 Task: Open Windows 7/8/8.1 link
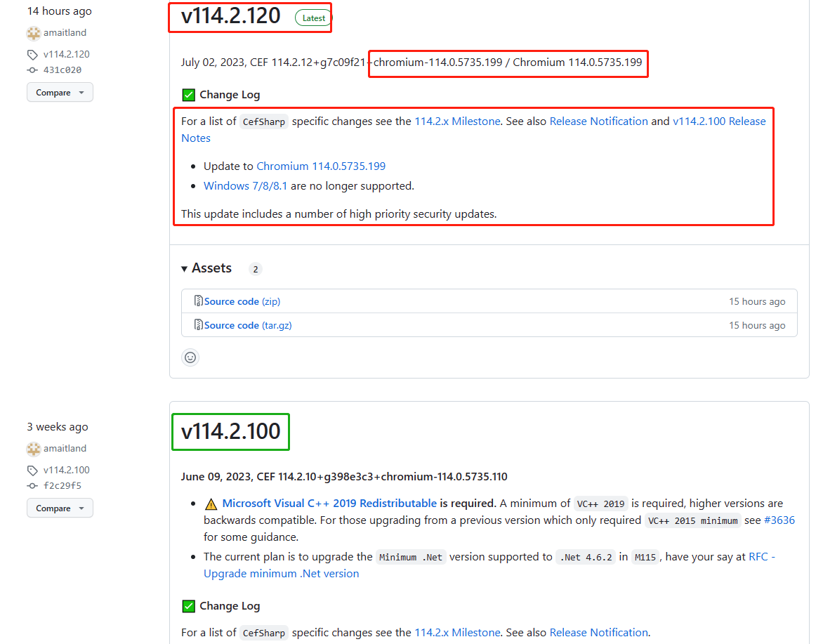[x=245, y=186]
